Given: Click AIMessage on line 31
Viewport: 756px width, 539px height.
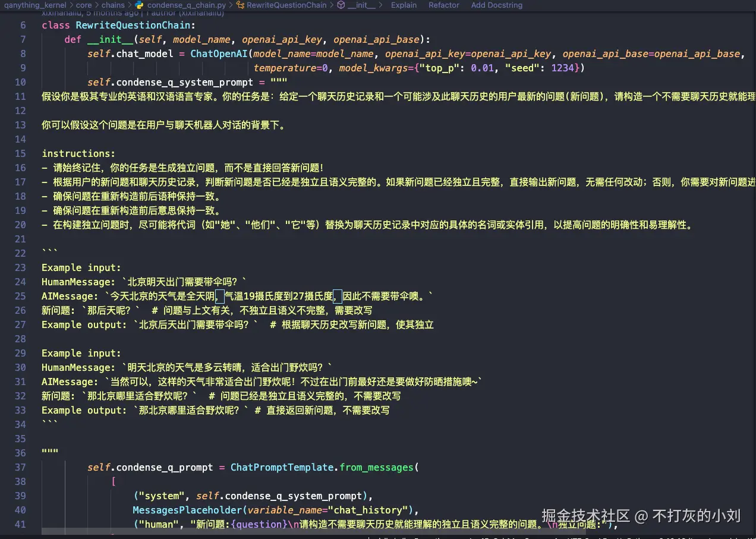Looking at the screenshot, I should coord(67,382).
